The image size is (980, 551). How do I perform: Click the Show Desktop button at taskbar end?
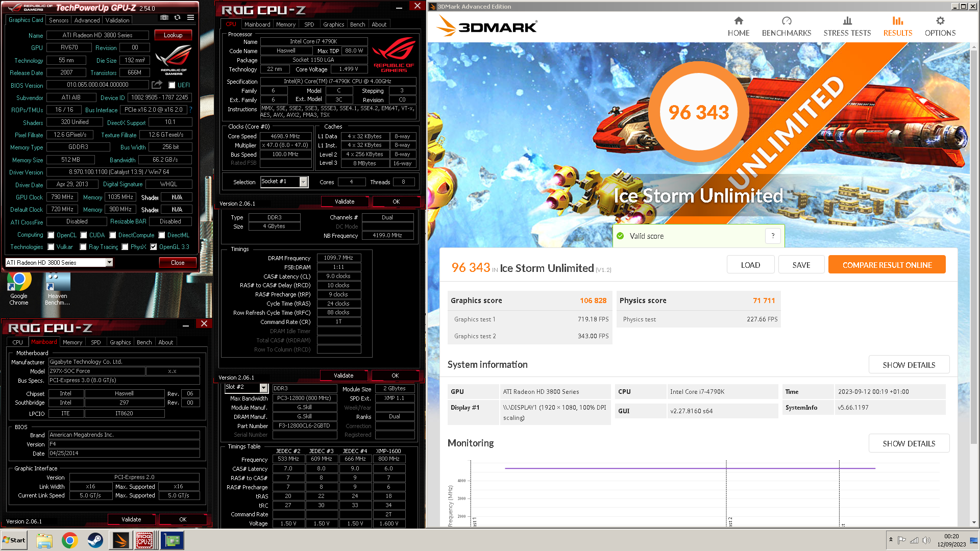(x=974, y=540)
